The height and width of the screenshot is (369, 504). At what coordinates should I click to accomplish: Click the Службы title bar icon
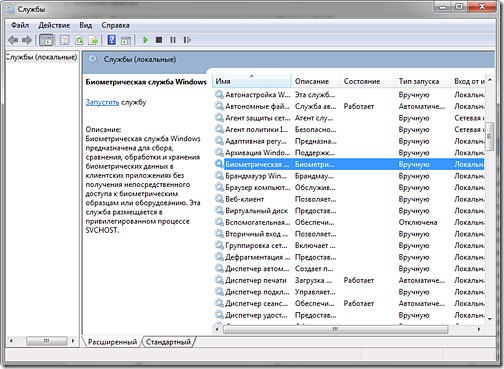click(x=10, y=9)
